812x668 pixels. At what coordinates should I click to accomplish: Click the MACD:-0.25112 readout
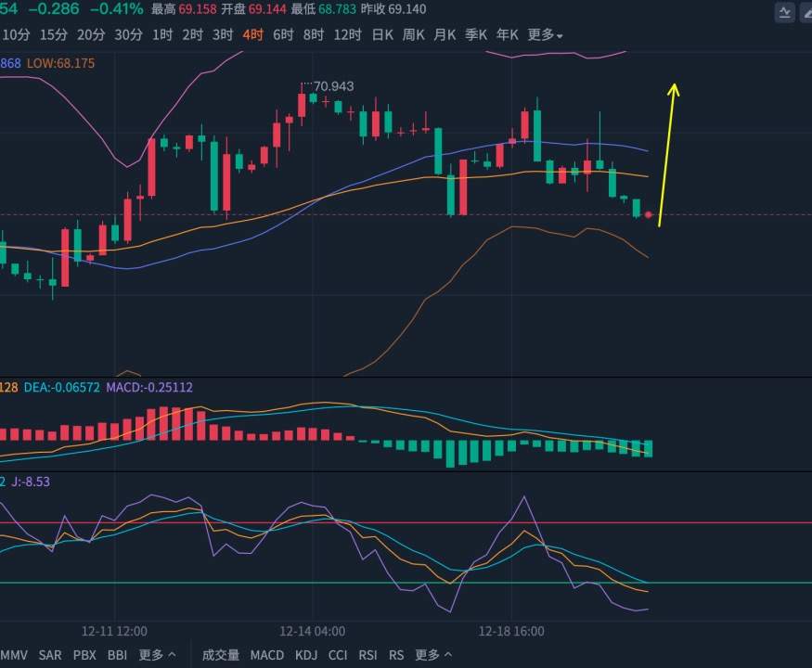pos(149,387)
